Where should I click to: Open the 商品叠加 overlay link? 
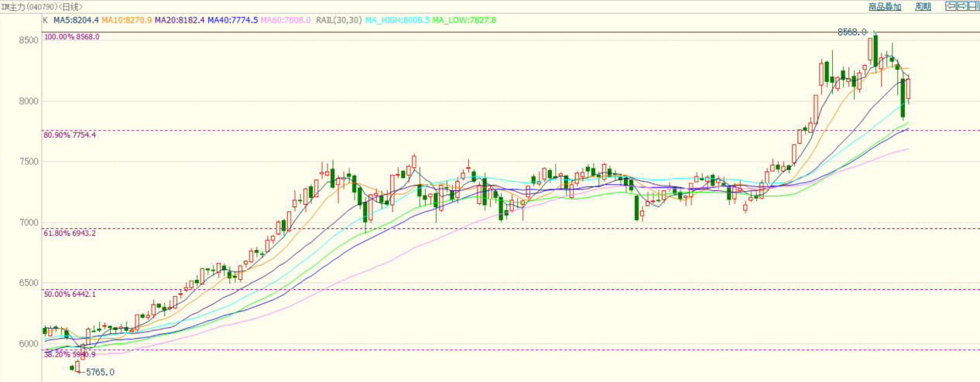pos(884,7)
